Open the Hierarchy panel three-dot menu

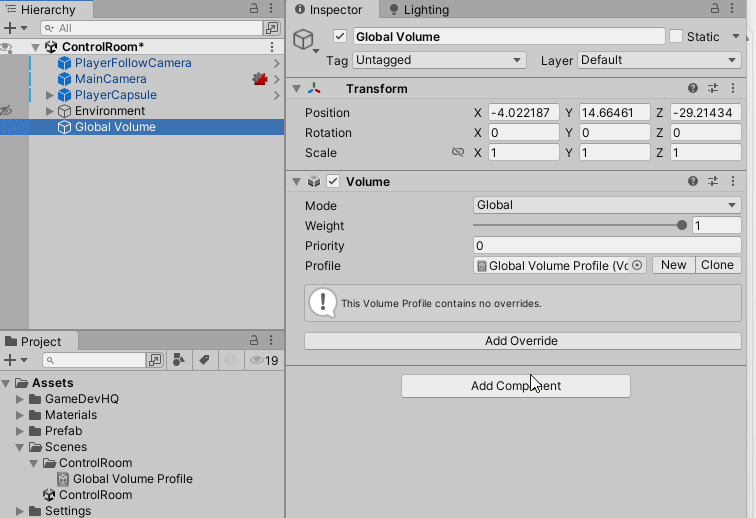271,8
